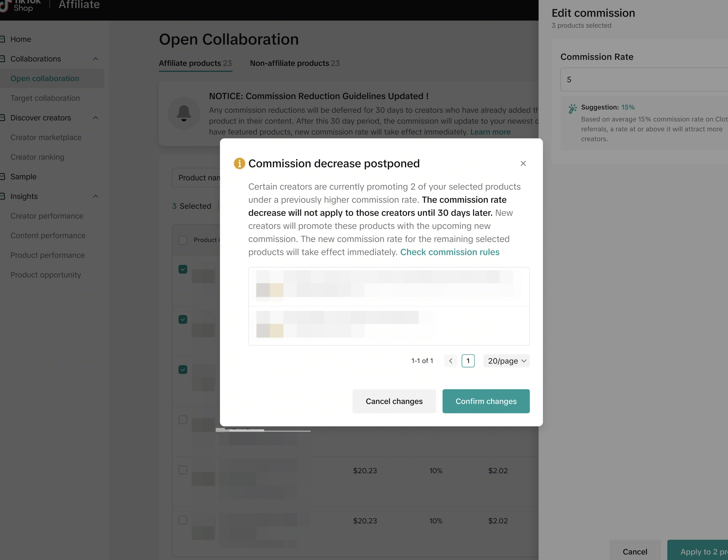This screenshot has height=560, width=728.
Task: Click Cancel changes button
Action: pyautogui.click(x=394, y=401)
